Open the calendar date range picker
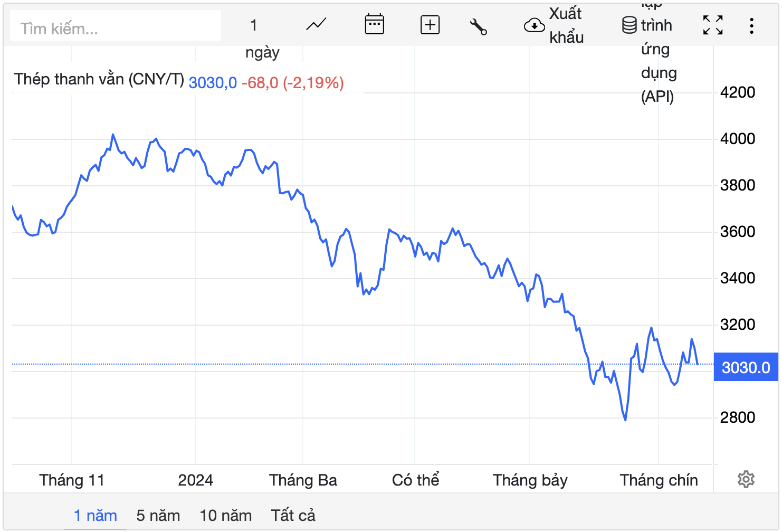Viewport: 782px width, 532px height. (374, 25)
